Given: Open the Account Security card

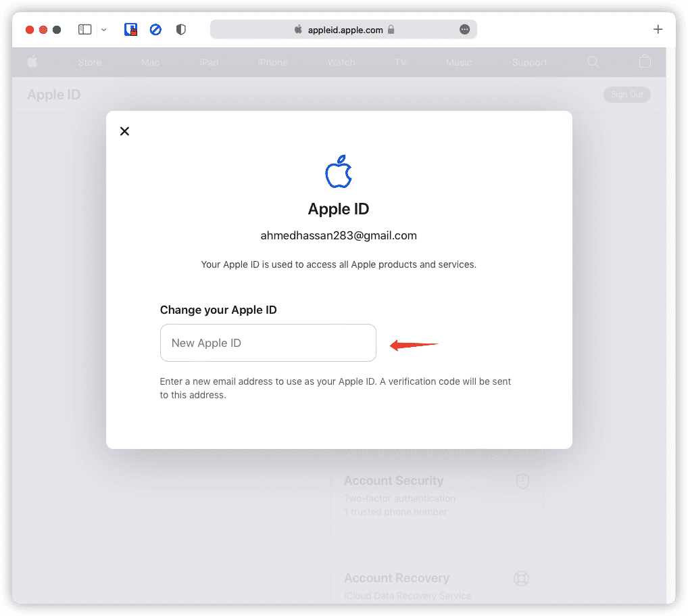Looking at the screenshot, I should pos(437,502).
